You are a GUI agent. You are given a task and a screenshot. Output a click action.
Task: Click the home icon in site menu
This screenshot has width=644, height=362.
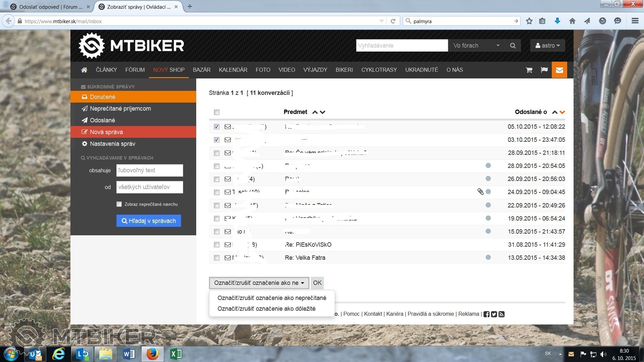(x=84, y=70)
